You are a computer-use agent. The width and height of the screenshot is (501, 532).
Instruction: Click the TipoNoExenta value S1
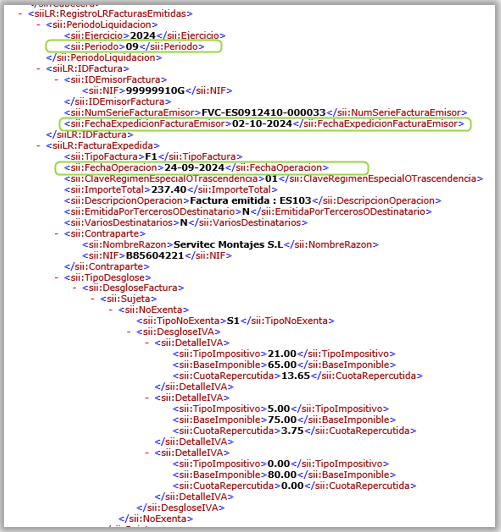coord(233,321)
